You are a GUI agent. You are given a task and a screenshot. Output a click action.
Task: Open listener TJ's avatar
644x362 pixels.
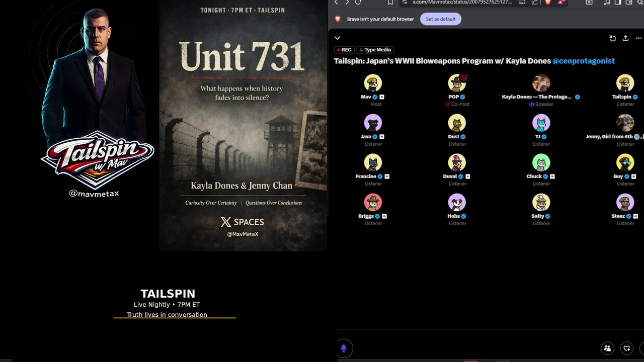541,123
